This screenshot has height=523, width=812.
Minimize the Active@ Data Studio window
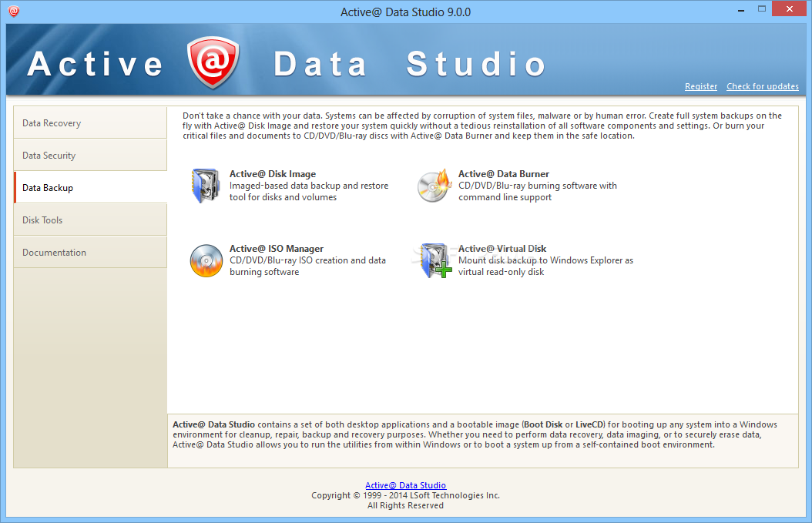click(x=741, y=9)
